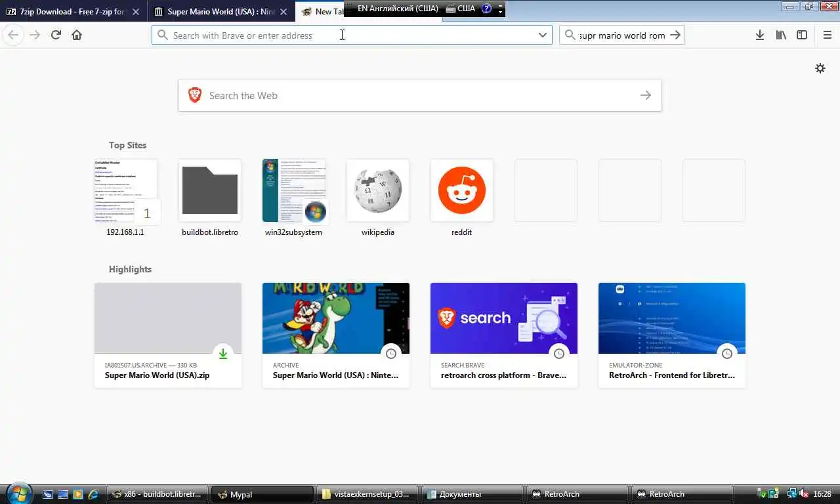Open the address bar history dropdown
Screen dimensions: 840x504
543,35
